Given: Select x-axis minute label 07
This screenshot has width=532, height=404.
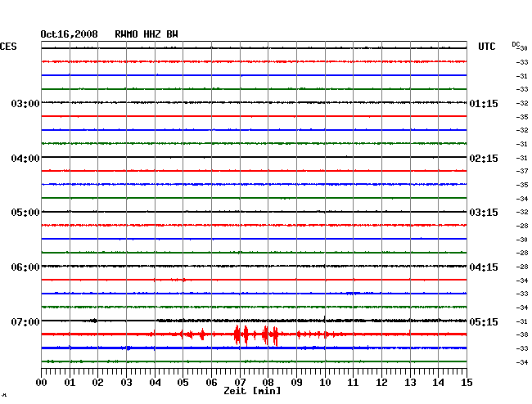Looking at the screenshot, I should (240, 382).
